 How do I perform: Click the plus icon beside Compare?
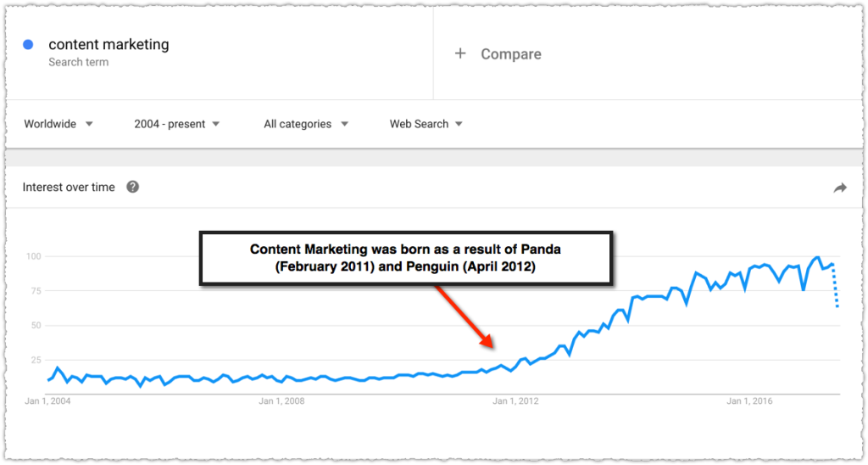(x=460, y=53)
